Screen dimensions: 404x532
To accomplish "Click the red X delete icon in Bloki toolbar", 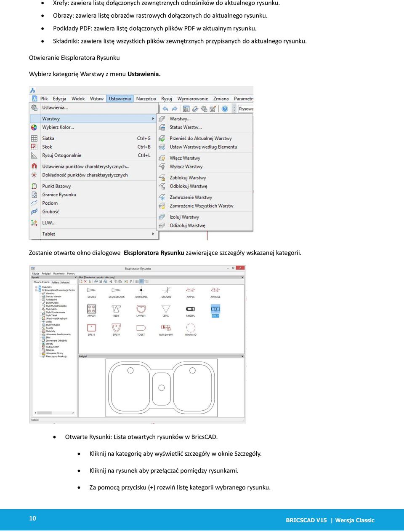I will (x=85, y=281).
